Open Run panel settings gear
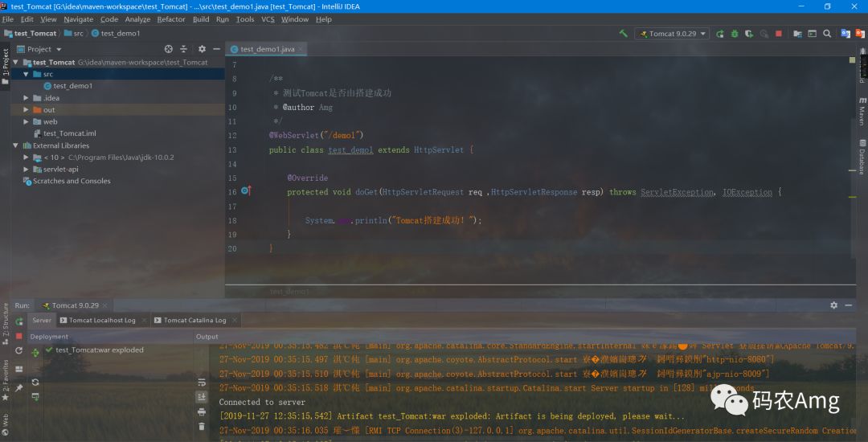 coord(833,305)
